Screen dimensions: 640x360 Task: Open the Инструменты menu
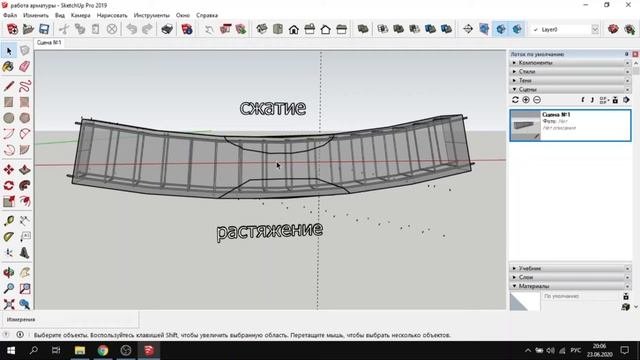coord(151,15)
